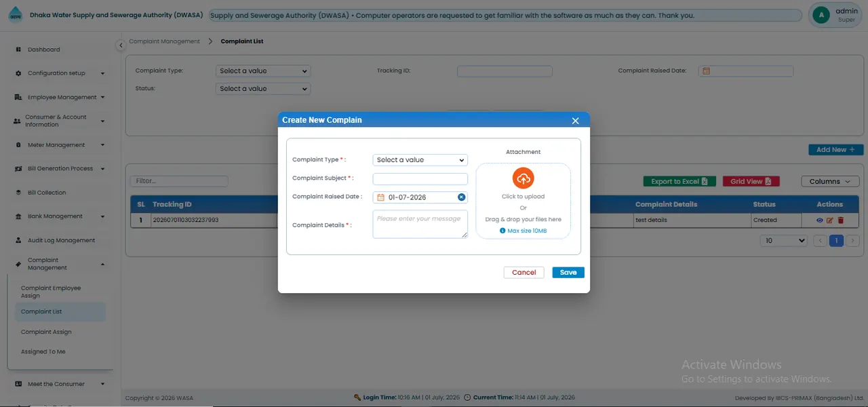Screen dimensions: 868x407
Task: Open the admin user avatar
Action: pos(822,15)
